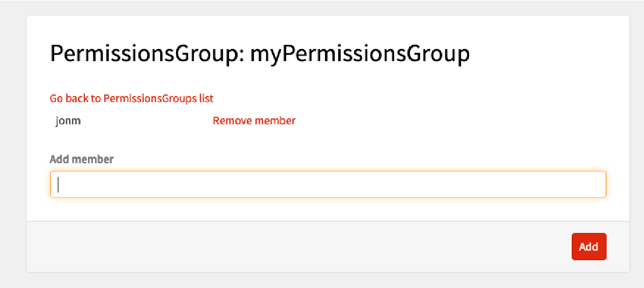Click the Add member text field
Image resolution: width=644 pixels, height=288 pixels.
click(x=328, y=184)
